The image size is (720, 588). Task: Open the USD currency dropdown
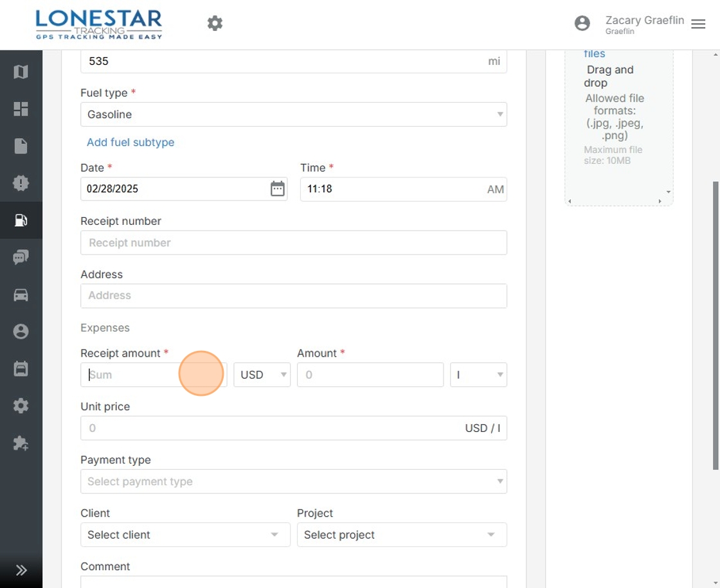coord(262,375)
